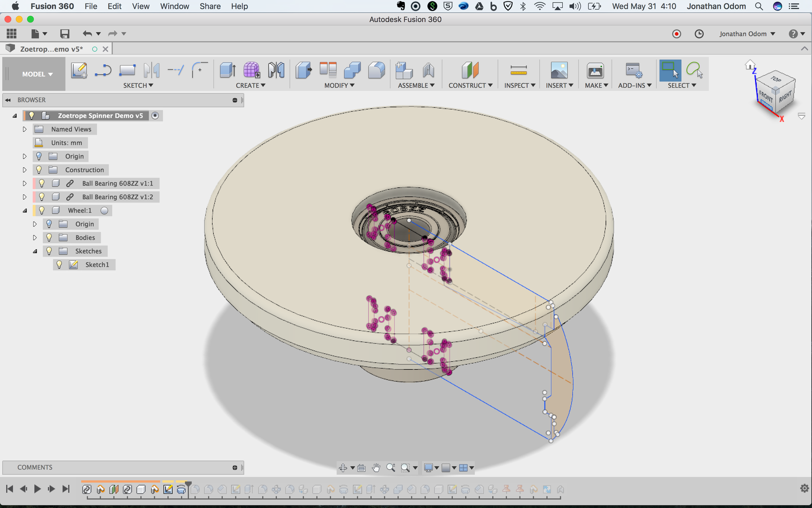Open the Window menu
This screenshot has width=812, height=508.
(174, 6)
